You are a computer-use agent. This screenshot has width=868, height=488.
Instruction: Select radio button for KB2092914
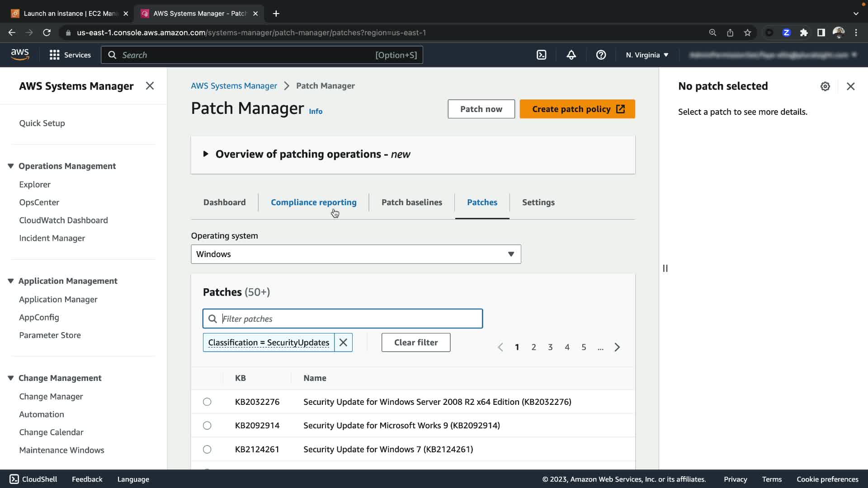(x=207, y=425)
